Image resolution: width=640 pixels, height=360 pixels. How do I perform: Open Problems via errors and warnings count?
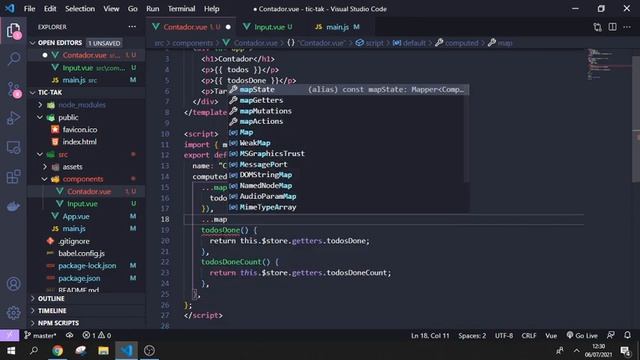click(x=96, y=336)
